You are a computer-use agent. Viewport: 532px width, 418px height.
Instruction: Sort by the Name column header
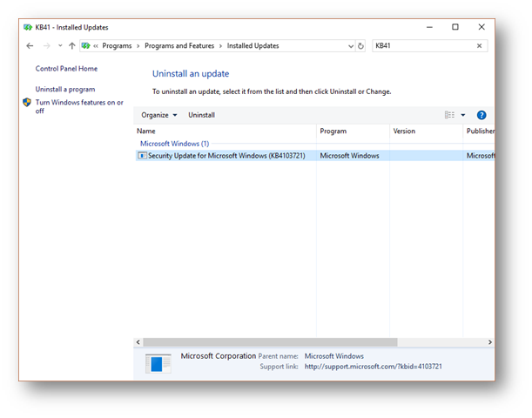point(226,131)
